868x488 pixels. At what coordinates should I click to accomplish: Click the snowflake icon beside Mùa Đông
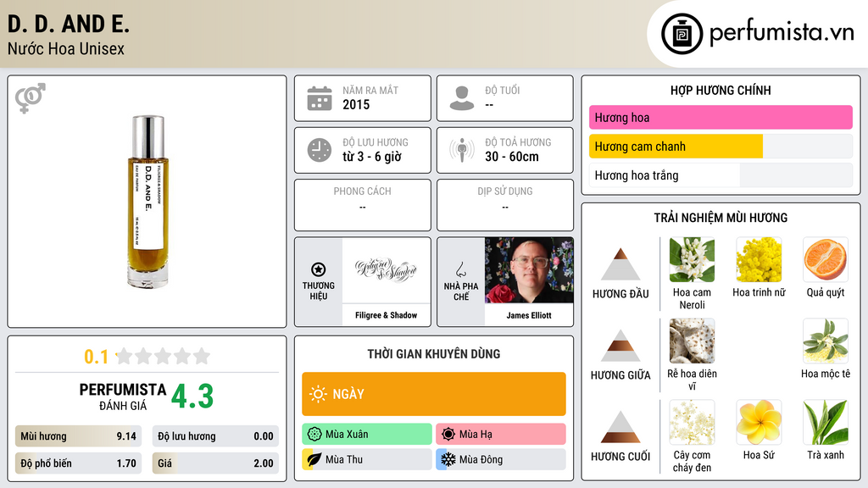coord(448,459)
